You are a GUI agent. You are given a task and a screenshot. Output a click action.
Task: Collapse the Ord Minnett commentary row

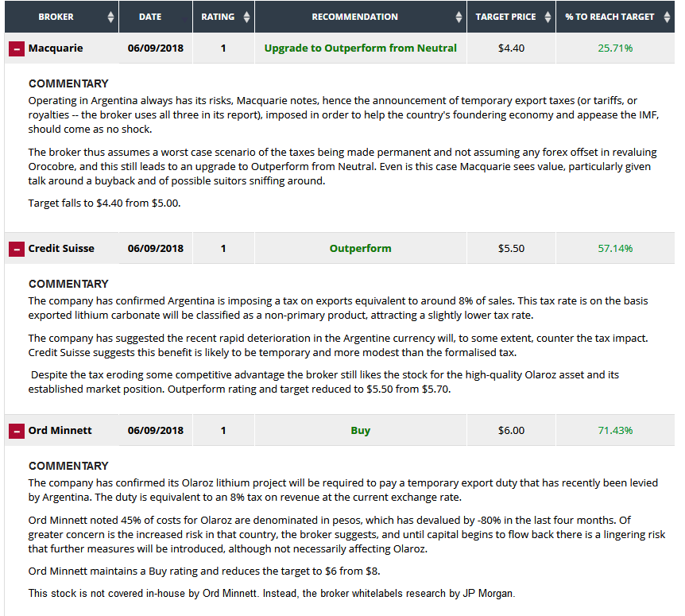click(17, 431)
